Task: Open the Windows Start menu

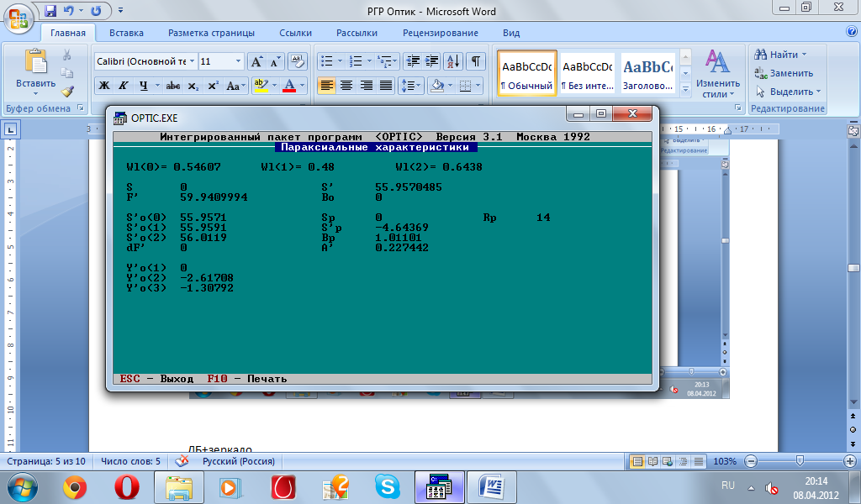Action: pos(23,487)
